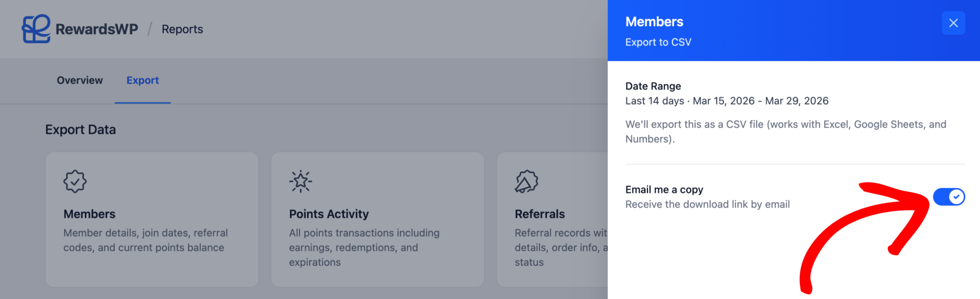
Task: Click the Date Range label
Action: 653,86
